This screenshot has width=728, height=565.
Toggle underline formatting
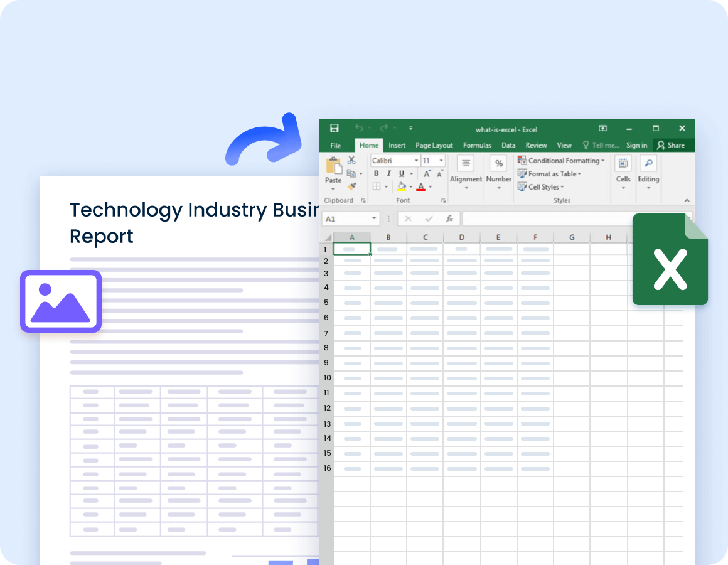coord(401,173)
